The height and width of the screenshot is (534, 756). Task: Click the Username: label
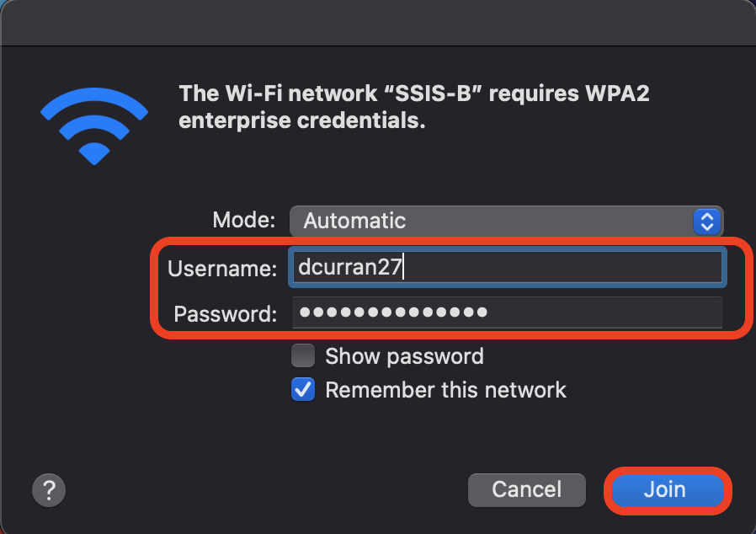[x=222, y=269]
